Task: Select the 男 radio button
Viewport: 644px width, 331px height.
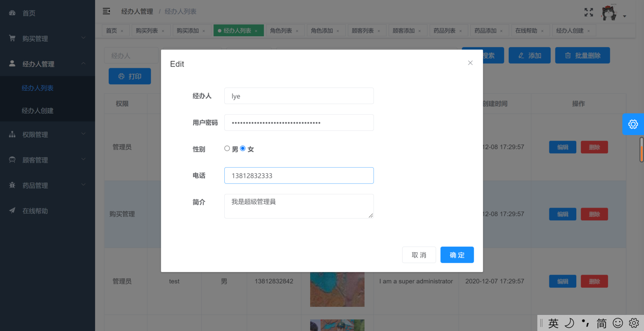Action: coord(227,148)
